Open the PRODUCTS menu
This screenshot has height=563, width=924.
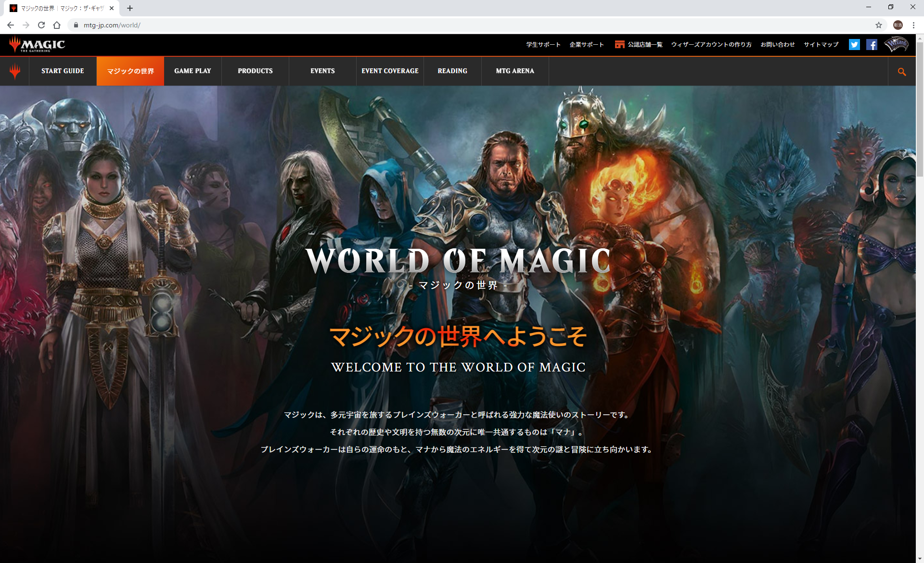(255, 71)
